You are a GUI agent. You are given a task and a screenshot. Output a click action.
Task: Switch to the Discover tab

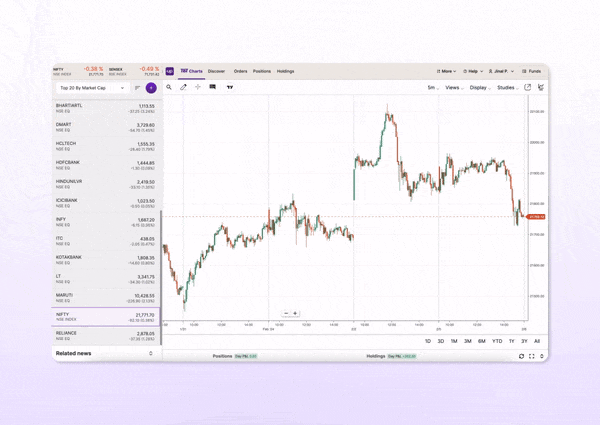(x=217, y=71)
